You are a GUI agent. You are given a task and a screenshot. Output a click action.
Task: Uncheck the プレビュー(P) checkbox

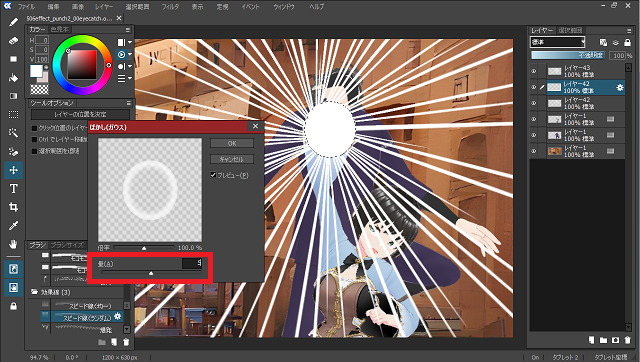(213, 175)
